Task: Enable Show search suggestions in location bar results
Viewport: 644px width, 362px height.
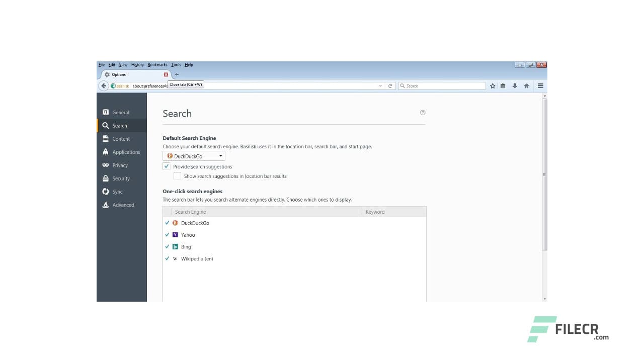Action: pyautogui.click(x=177, y=175)
